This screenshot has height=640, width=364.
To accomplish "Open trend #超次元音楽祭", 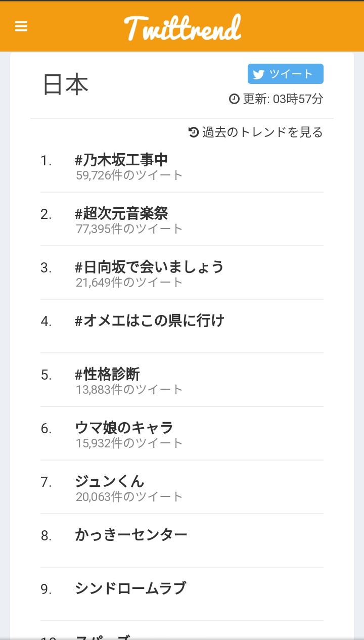I will tap(121, 214).
